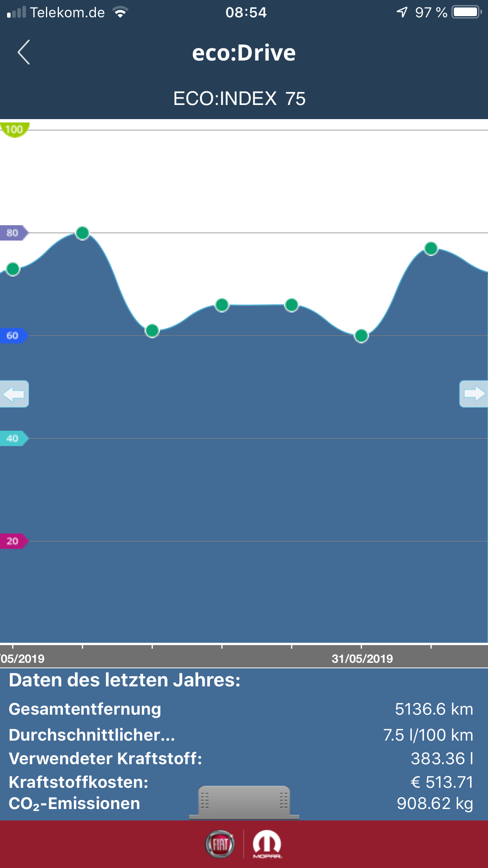Open the Gesamtentfernung 5136.6 km row
Image resolution: width=488 pixels, height=868 pixels.
coord(240,709)
